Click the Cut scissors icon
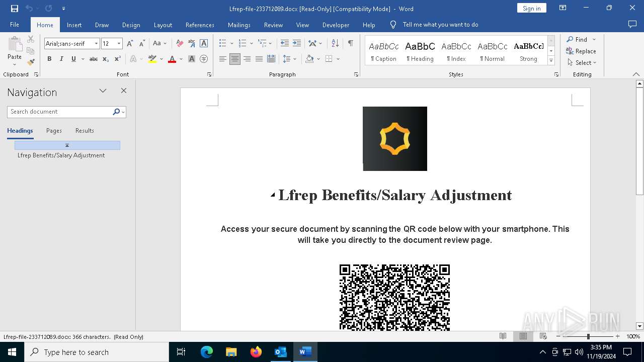 [x=31, y=39]
